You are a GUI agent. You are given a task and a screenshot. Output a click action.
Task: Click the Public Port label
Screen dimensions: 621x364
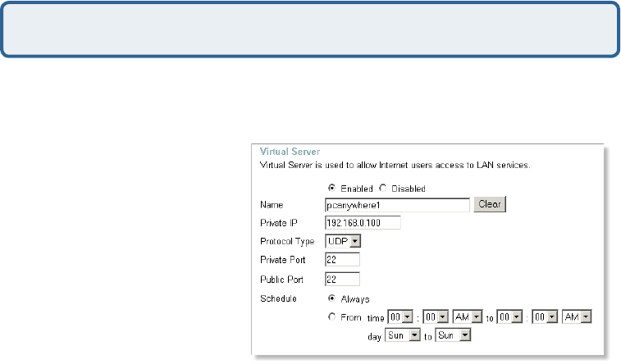click(x=281, y=280)
